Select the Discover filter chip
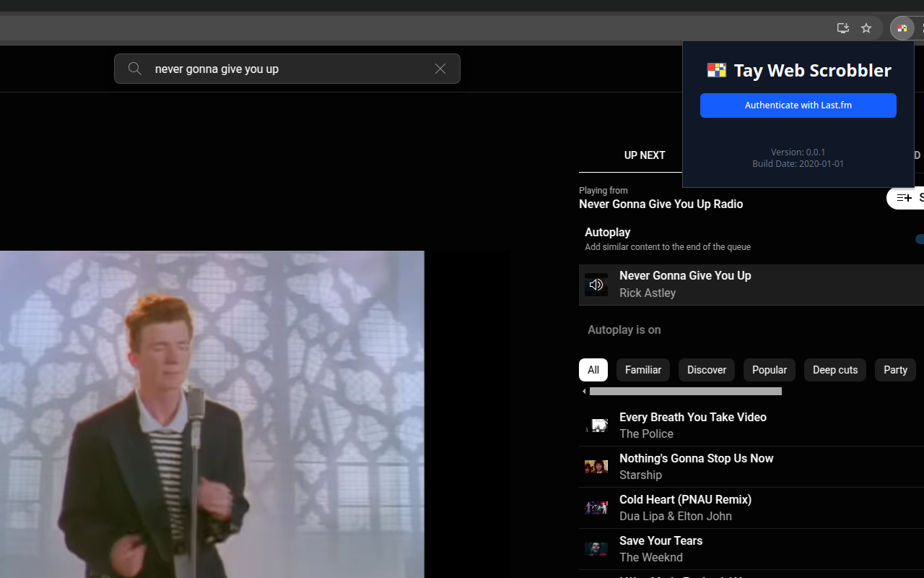924x578 pixels. point(707,370)
